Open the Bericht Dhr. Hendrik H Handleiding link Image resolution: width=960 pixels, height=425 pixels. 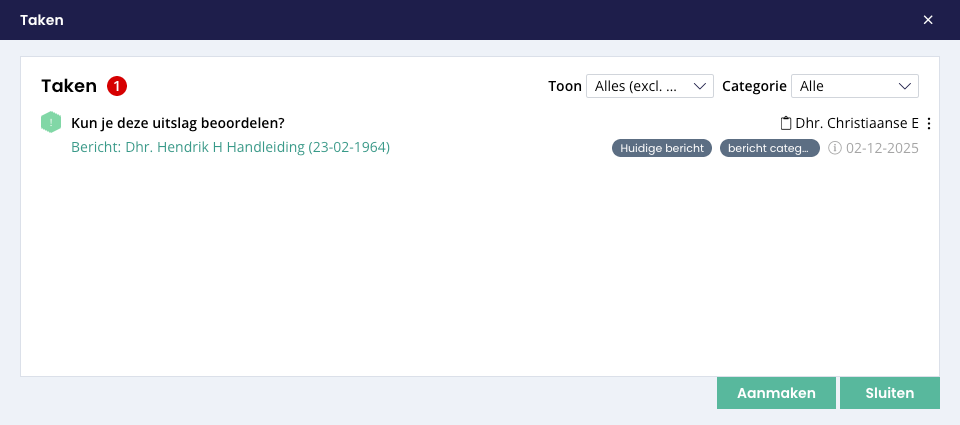click(230, 147)
